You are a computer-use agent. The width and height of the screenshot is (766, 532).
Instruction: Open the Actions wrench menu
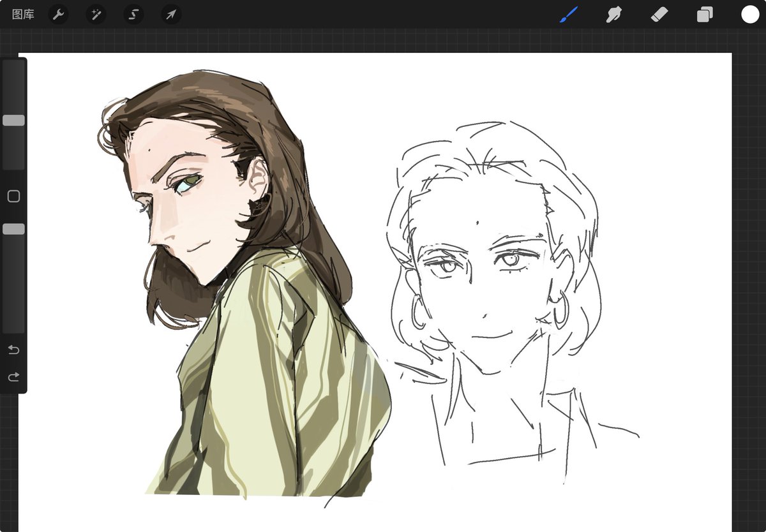[x=59, y=14]
